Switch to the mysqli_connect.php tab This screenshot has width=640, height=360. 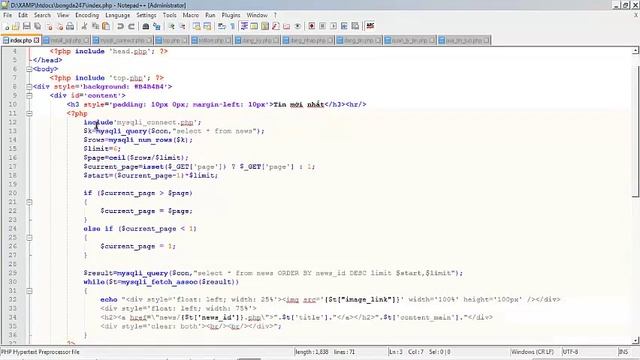click(122, 40)
